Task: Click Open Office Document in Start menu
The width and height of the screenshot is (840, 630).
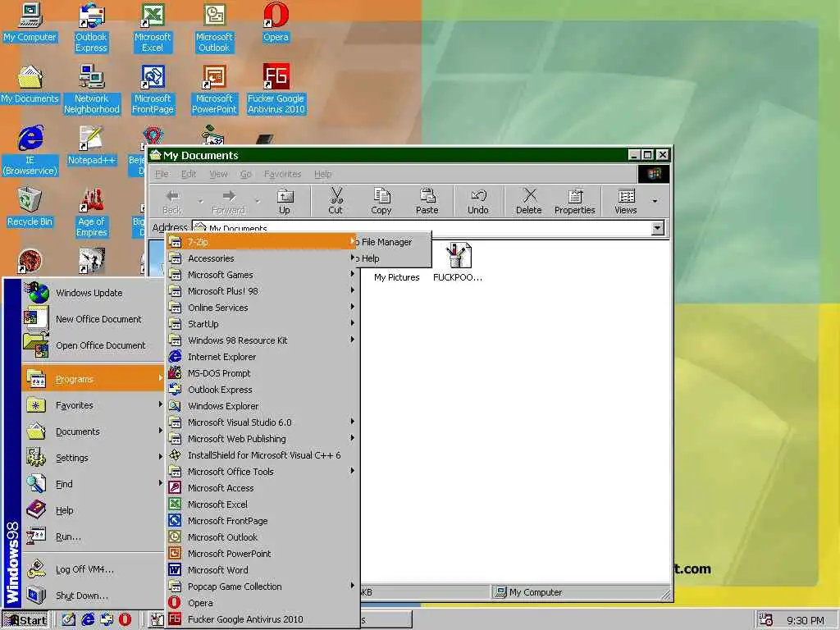Action: 94,345
